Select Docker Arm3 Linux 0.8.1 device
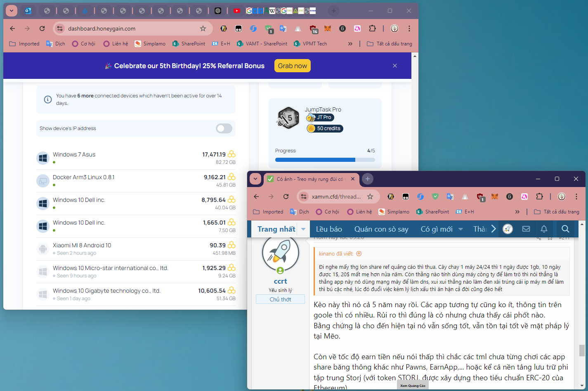Screen dimensions: 588x391 coord(136,181)
